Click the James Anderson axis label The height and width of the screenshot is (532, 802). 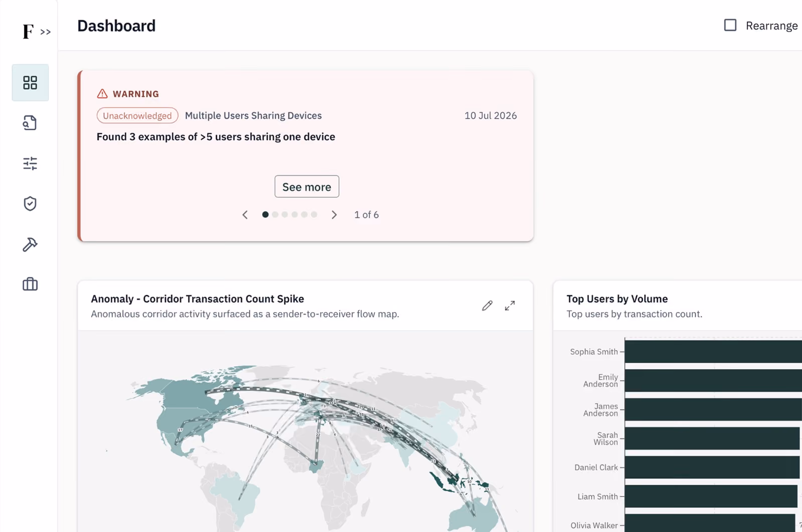pos(600,410)
